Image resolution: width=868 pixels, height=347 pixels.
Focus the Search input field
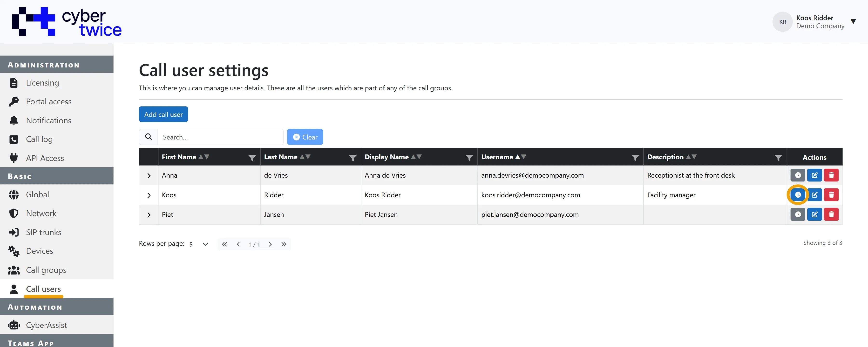click(x=220, y=137)
